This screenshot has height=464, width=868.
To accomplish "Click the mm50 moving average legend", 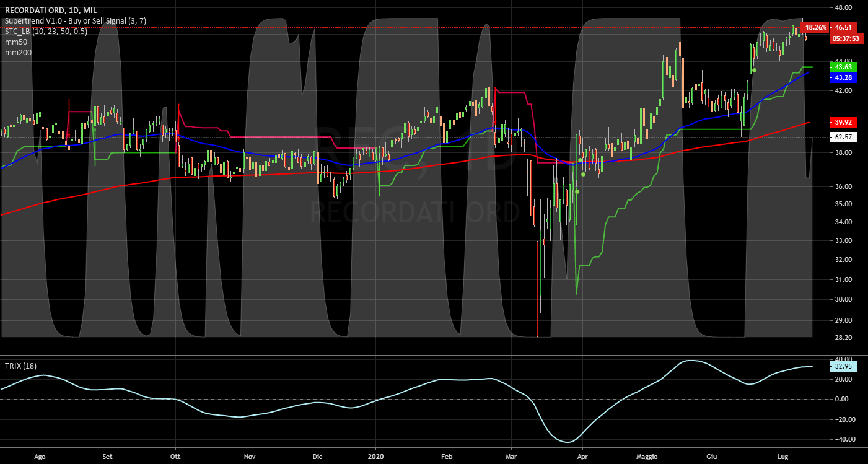I will [x=15, y=42].
